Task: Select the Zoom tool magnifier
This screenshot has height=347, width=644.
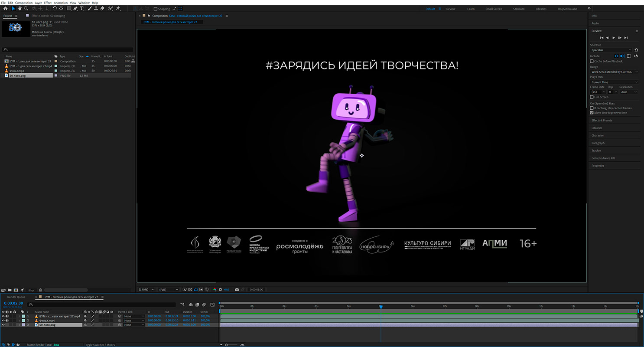Action: click(26, 8)
